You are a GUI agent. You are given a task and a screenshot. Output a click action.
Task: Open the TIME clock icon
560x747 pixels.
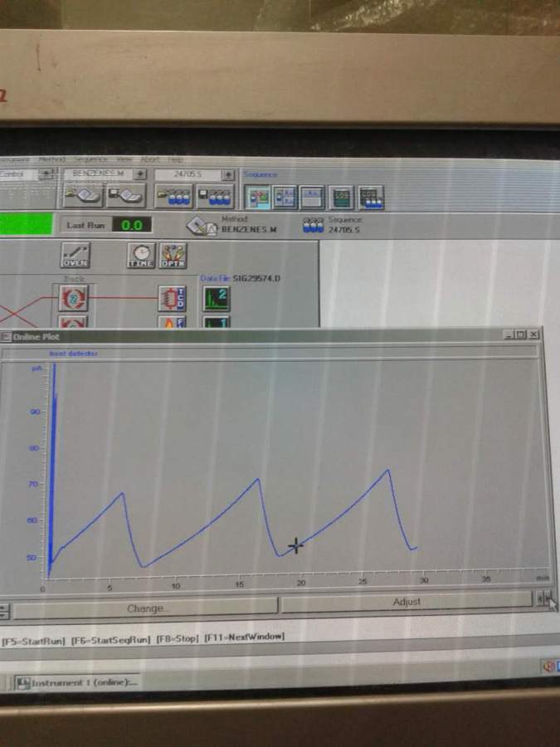point(141,256)
